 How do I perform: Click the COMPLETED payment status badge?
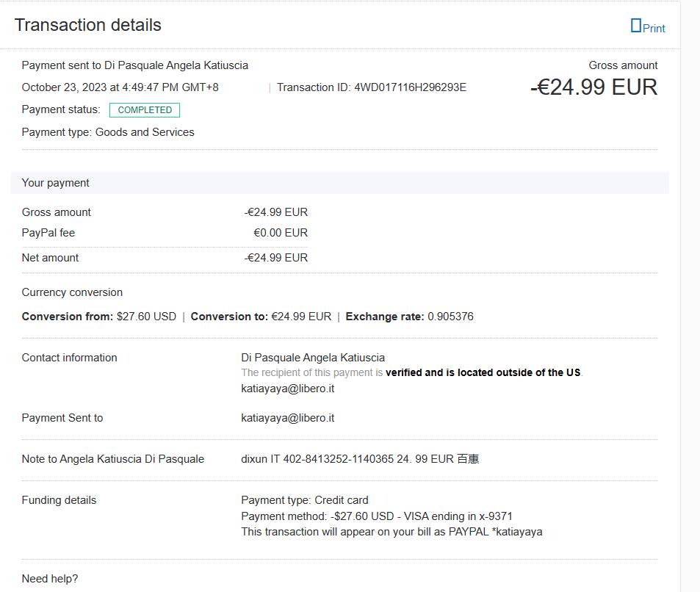coord(145,110)
